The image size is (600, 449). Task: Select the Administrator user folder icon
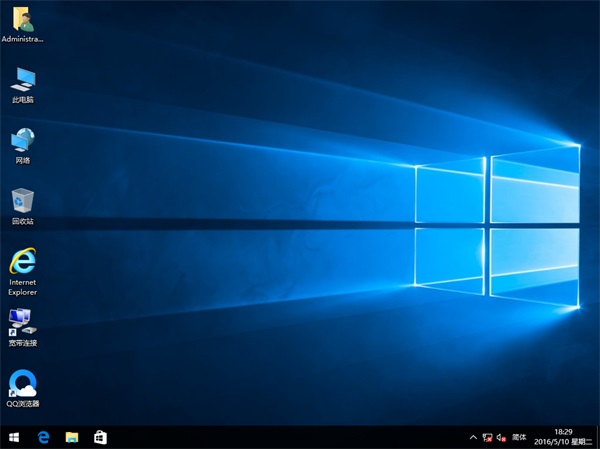pyautogui.click(x=22, y=21)
